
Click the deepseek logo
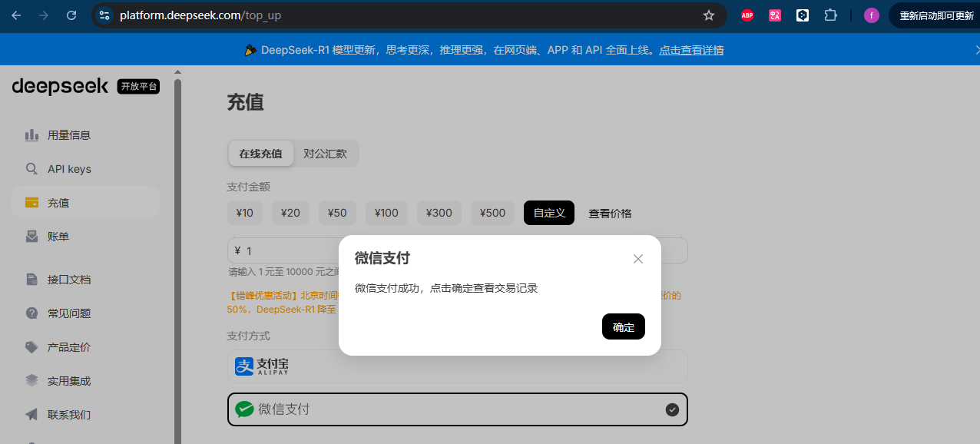[x=60, y=87]
